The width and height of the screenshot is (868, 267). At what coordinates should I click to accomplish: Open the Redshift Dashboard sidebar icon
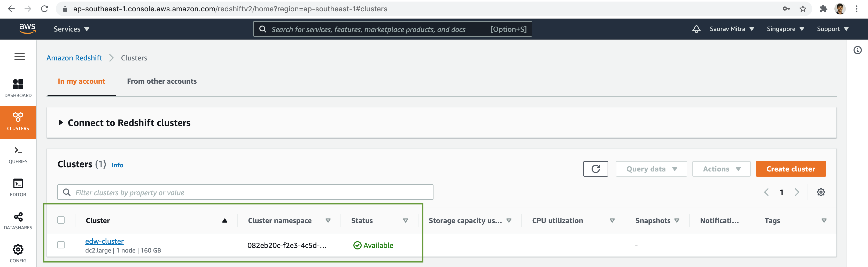point(18,88)
